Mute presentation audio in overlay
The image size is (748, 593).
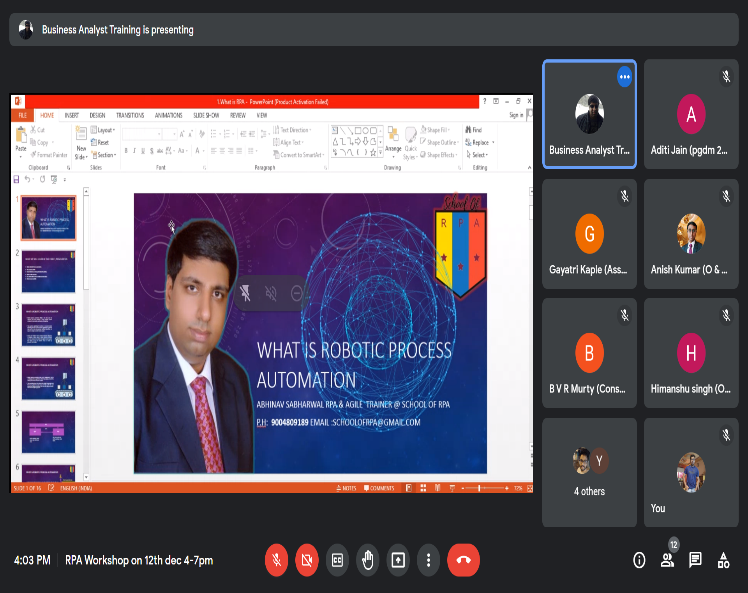click(271, 293)
